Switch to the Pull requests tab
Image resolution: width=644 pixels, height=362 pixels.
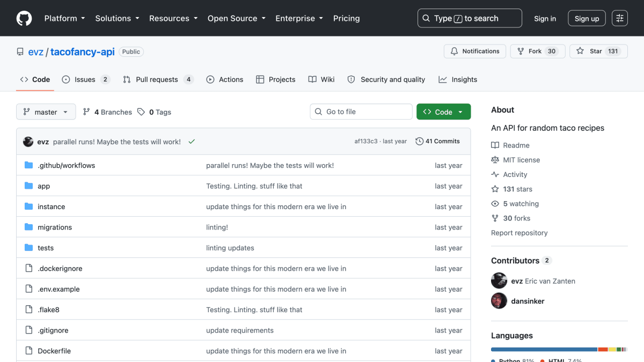pos(158,79)
